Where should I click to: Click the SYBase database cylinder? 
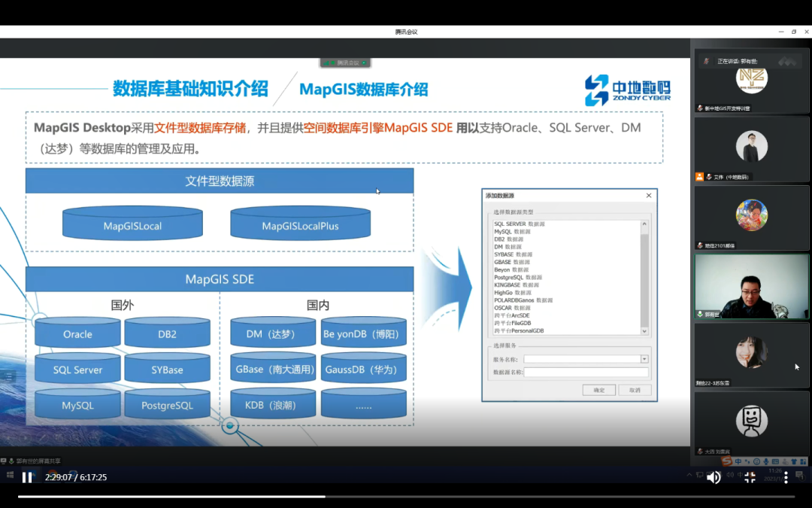pyautogui.click(x=167, y=368)
